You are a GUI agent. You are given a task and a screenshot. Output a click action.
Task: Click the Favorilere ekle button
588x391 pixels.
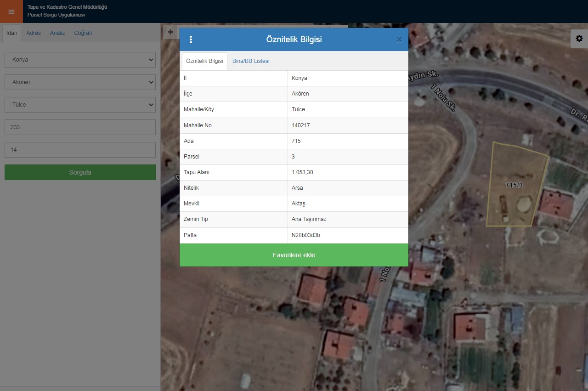(x=294, y=255)
